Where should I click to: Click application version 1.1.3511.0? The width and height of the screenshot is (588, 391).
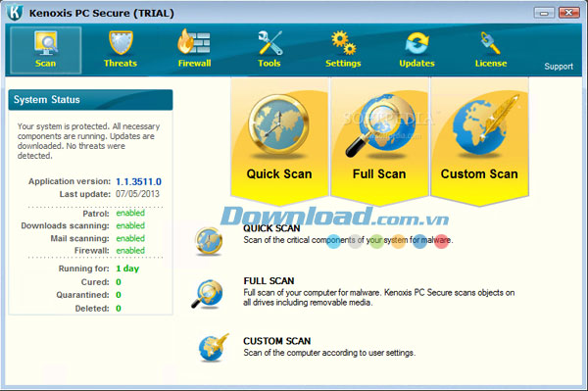coord(138,182)
